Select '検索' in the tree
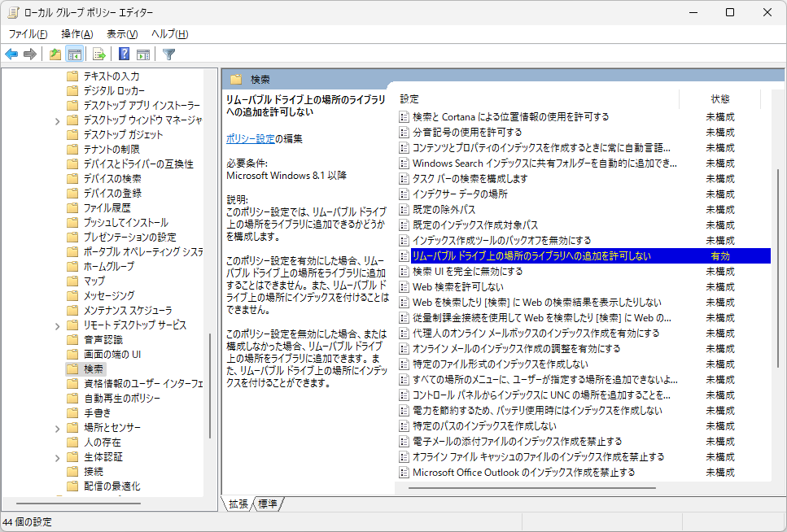The width and height of the screenshot is (787, 532). click(94, 368)
